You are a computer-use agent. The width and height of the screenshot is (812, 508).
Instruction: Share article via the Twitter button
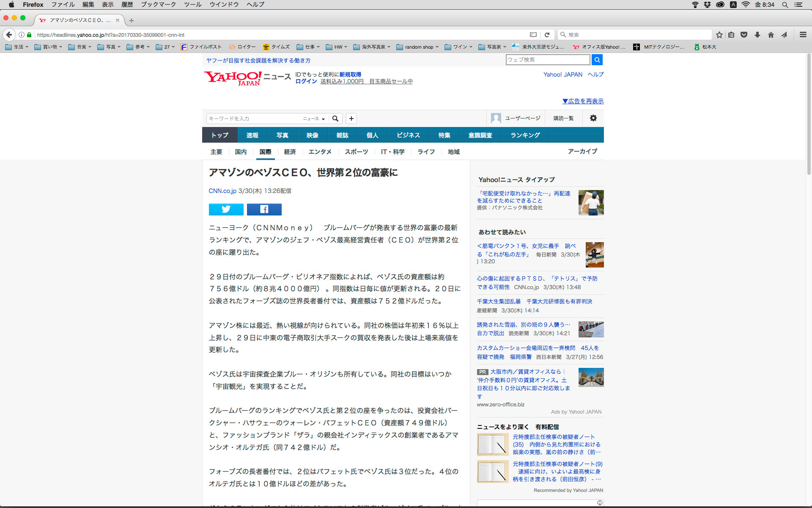[226, 209]
